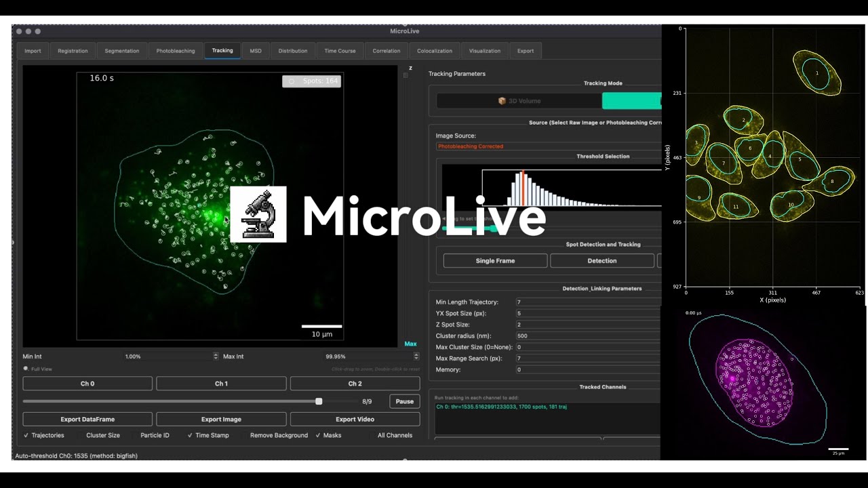Click the Max Cluster Size field
Image resolution: width=868 pixels, height=488 pixels.
pyautogui.click(x=587, y=347)
